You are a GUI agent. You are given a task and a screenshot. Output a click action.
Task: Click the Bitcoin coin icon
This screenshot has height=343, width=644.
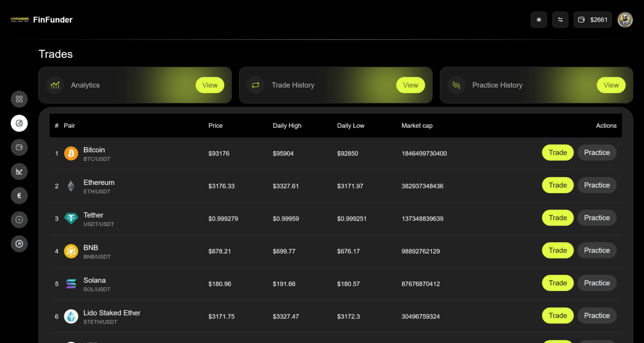pos(71,154)
